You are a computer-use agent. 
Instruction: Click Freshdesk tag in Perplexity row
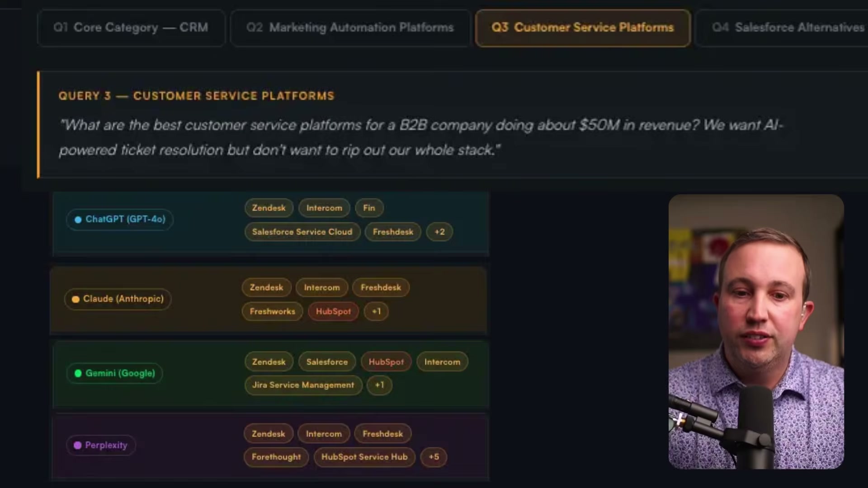(x=382, y=434)
